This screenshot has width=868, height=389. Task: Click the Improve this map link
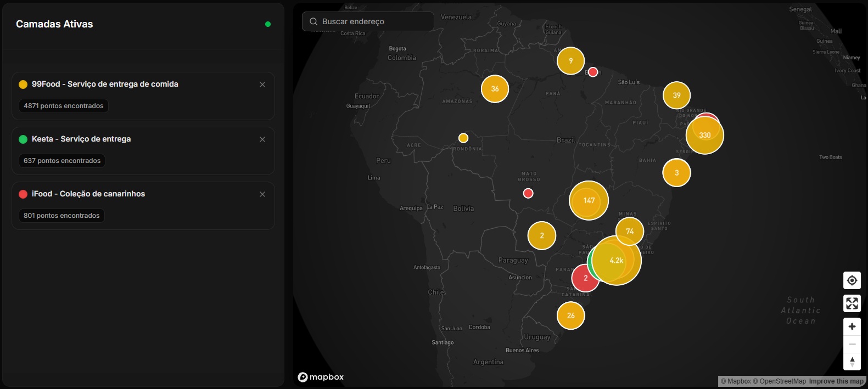pos(836,381)
